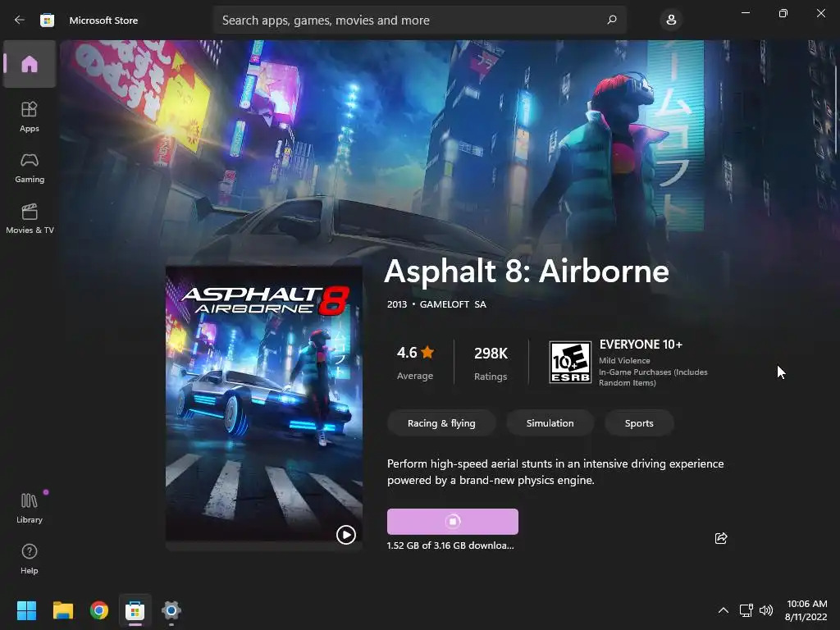840x630 pixels.
Task: Open the Apps section in sidebar
Action: pyautogui.click(x=30, y=116)
